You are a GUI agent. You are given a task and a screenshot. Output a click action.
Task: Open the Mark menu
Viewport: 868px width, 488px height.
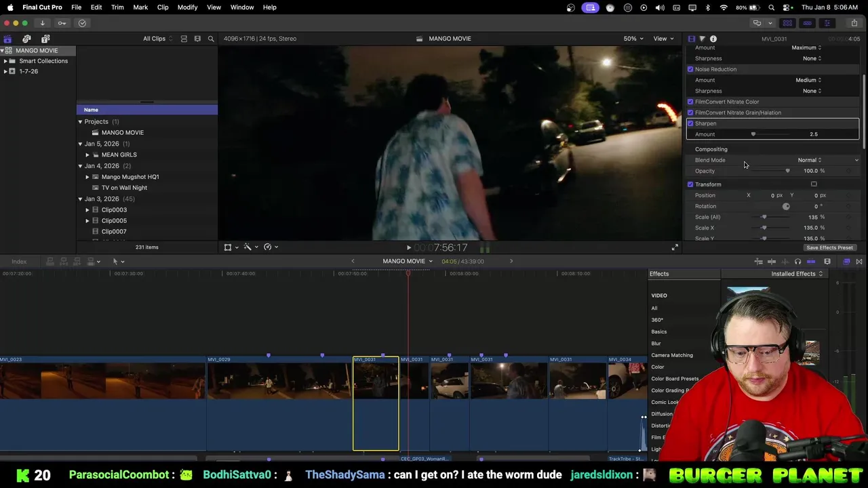click(140, 7)
